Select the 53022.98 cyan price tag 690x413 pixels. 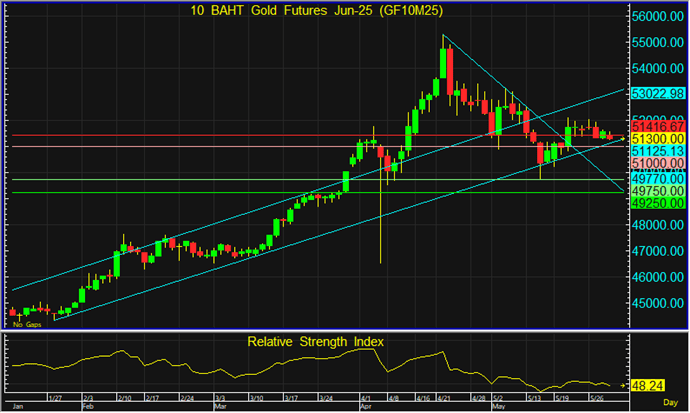coord(656,93)
